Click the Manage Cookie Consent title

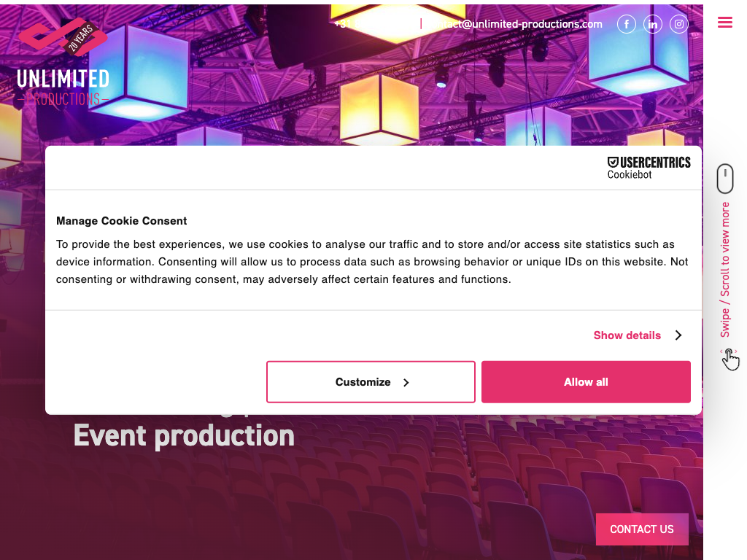point(122,221)
